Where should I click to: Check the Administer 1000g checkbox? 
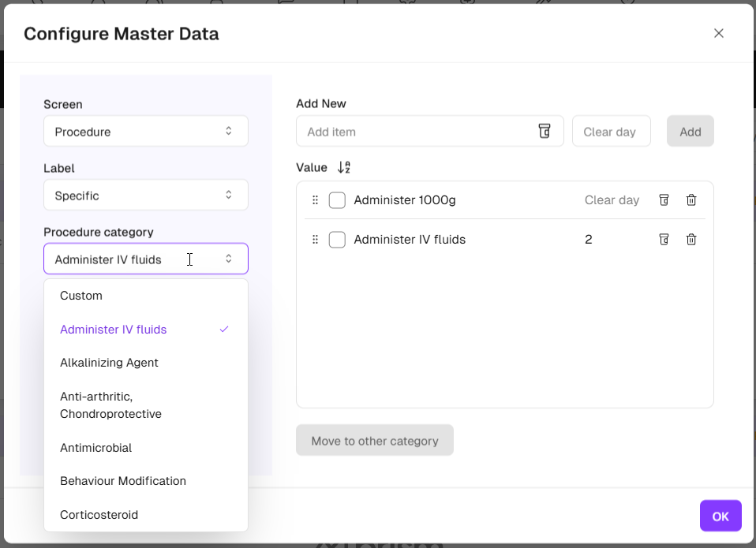click(337, 200)
